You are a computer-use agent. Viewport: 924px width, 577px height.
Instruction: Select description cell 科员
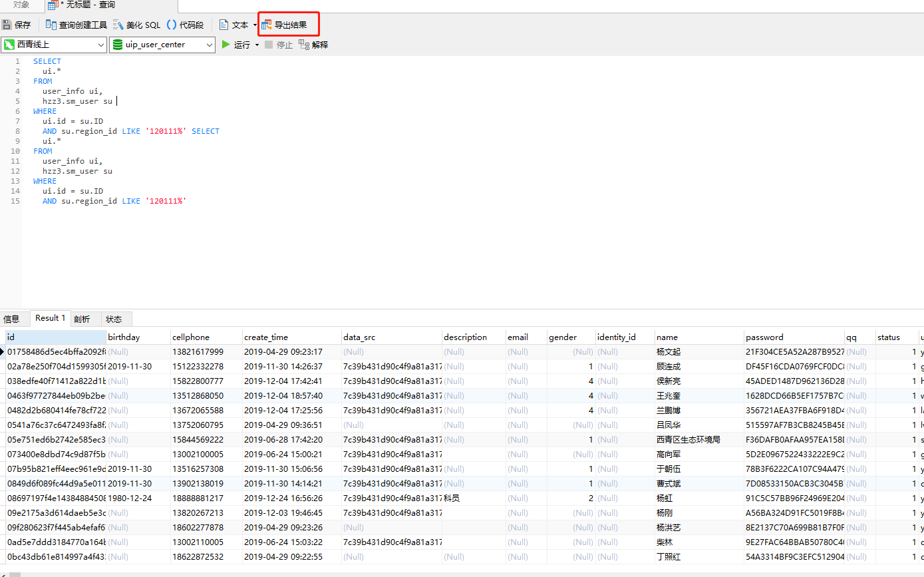[x=474, y=498]
